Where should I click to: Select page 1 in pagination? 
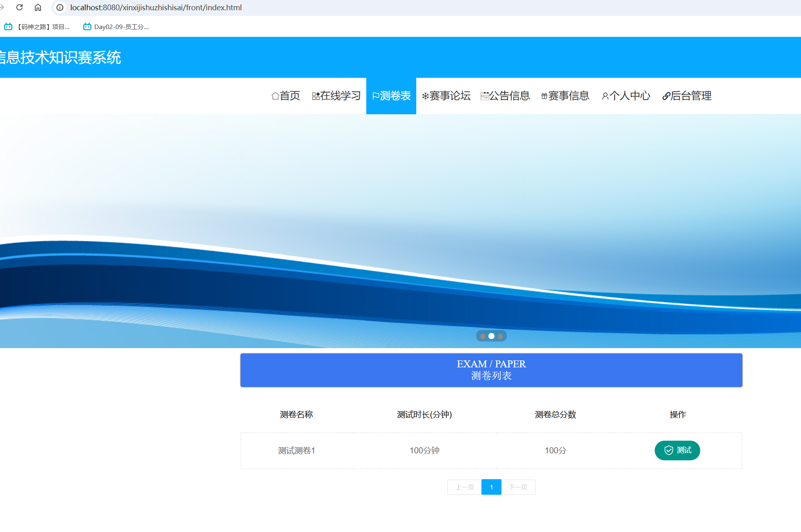click(x=491, y=487)
